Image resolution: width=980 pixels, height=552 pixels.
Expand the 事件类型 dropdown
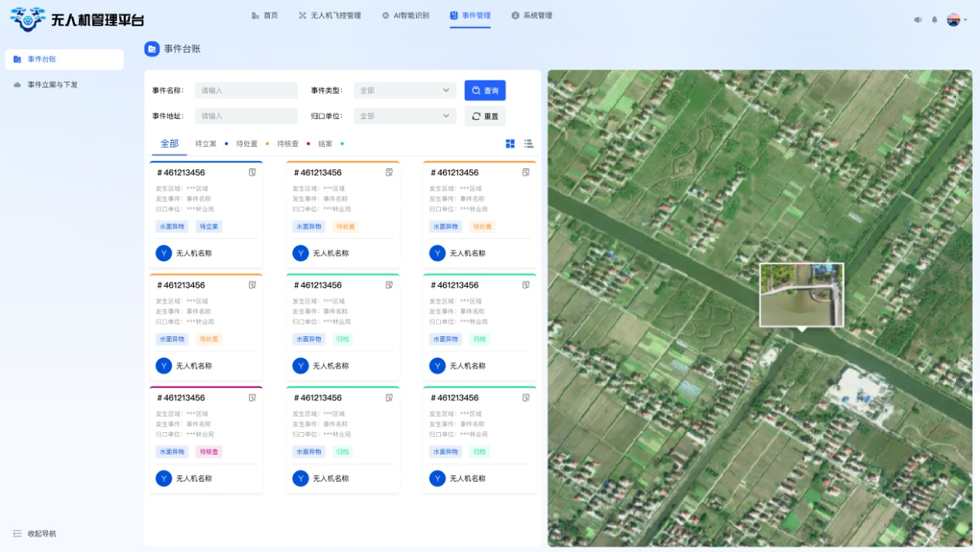[405, 90]
